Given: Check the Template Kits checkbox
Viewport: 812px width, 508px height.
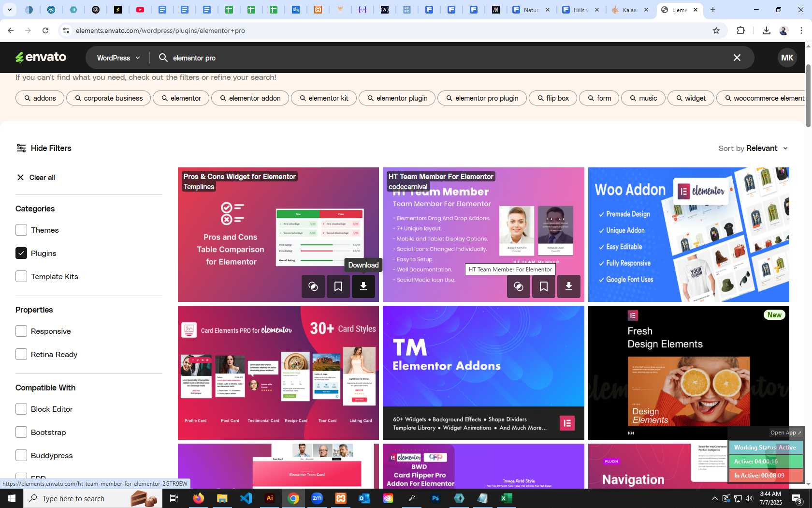Looking at the screenshot, I should point(21,276).
